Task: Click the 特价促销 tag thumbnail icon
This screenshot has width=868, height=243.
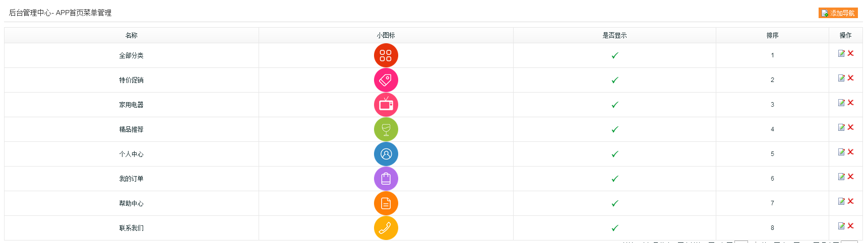Action: [x=386, y=80]
